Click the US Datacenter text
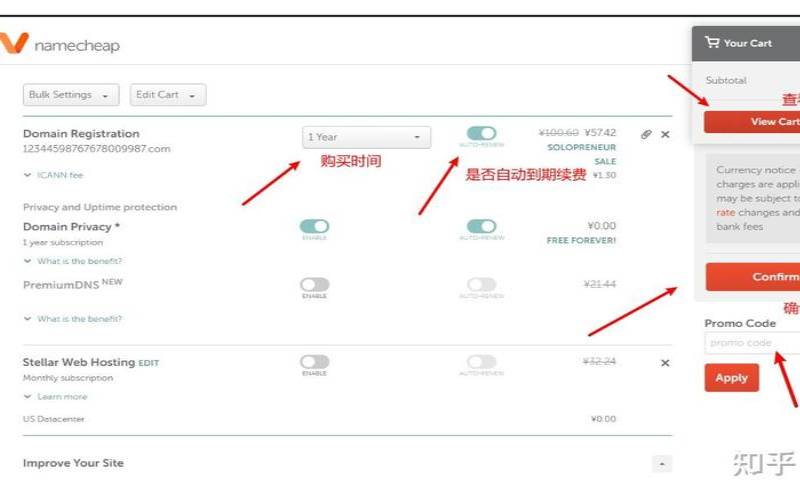The image size is (800, 500). 54,419
